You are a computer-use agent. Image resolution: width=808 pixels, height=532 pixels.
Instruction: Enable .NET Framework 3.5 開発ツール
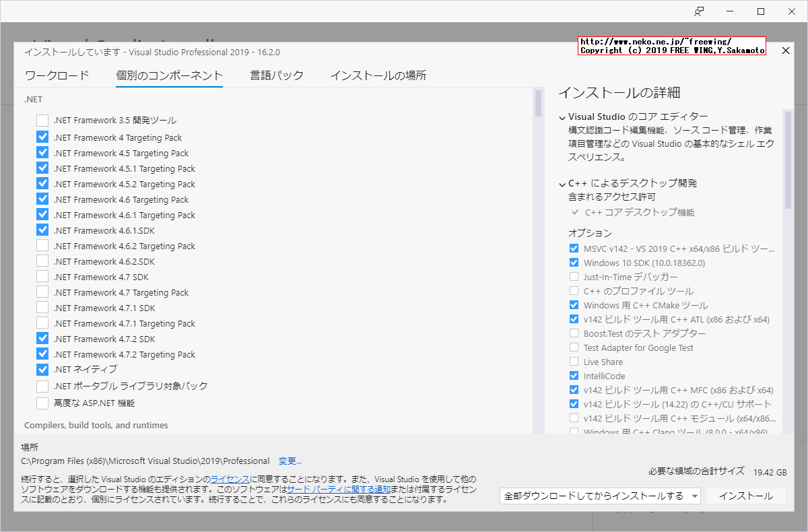tap(42, 121)
